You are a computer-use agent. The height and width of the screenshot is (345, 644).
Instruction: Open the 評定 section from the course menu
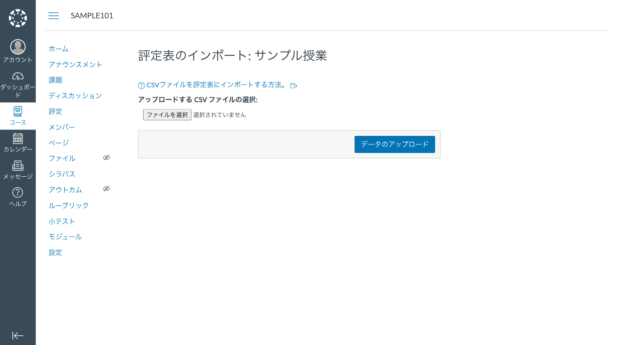coord(55,111)
